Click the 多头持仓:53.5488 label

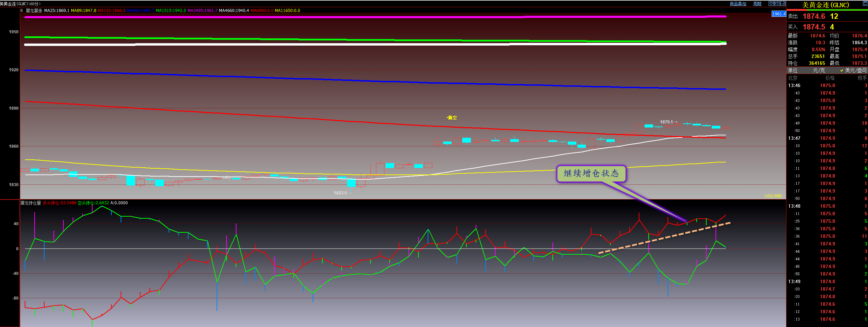tap(59, 203)
